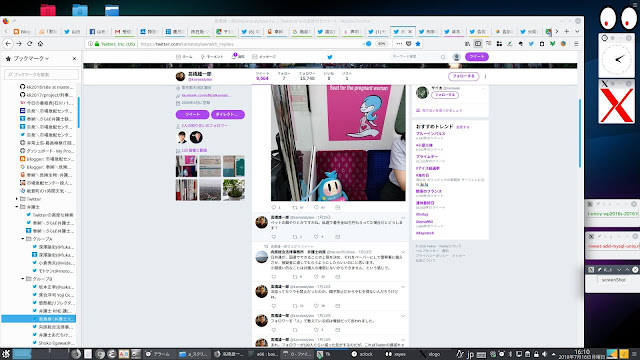Open Twitter Moments link
The height and width of the screenshot is (360, 640).
point(211,57)
